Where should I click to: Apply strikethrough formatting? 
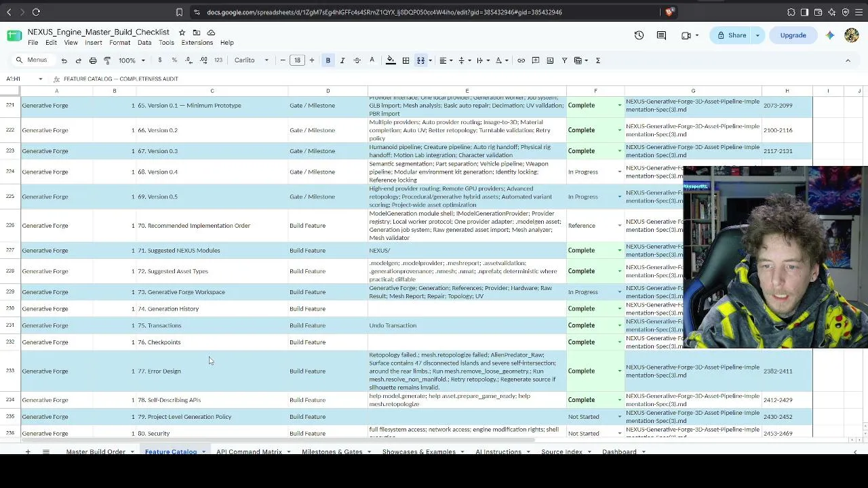pos(357,60)
